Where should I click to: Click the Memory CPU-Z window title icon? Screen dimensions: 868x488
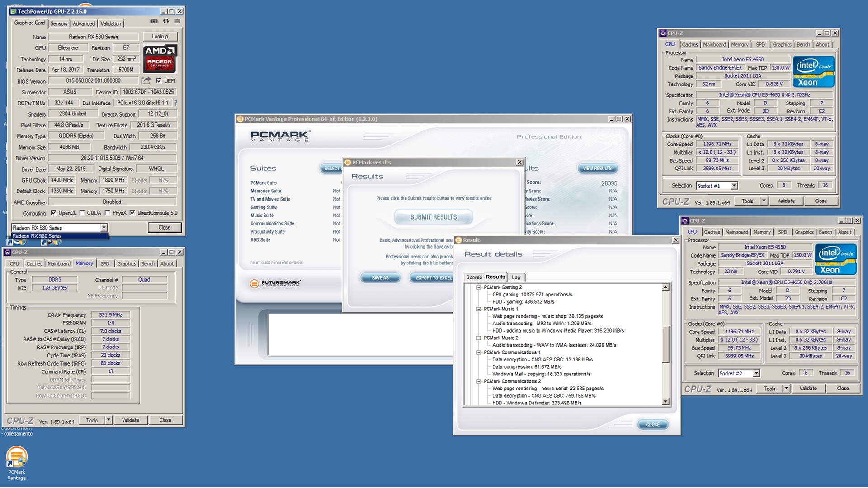click(x=7, y=253)
